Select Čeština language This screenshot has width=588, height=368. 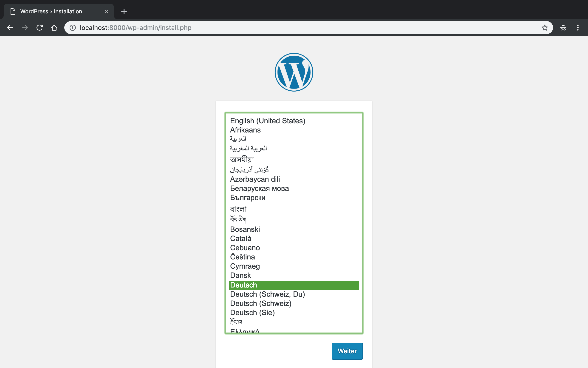coord(294,257)
